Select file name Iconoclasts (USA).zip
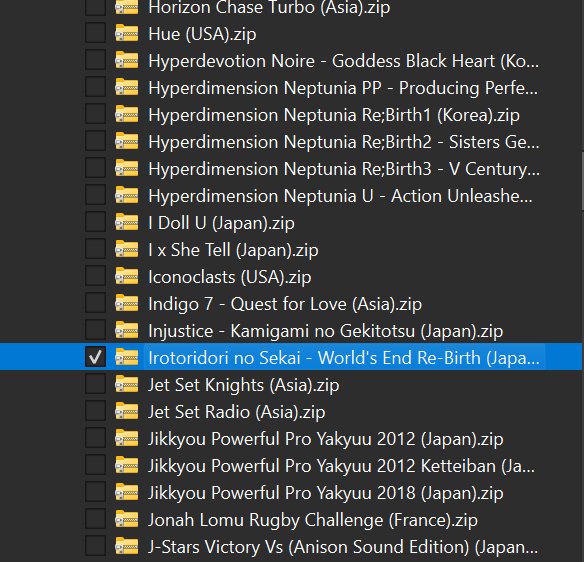 229,277
